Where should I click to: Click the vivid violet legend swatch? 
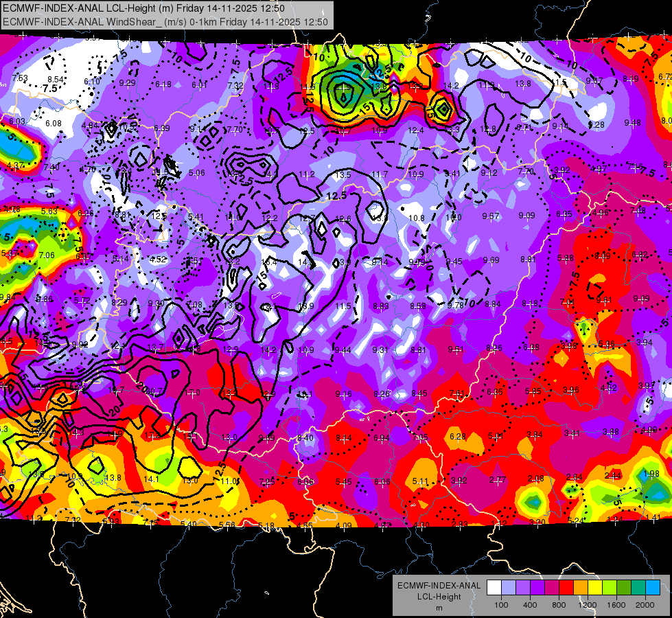click(537, 588)
